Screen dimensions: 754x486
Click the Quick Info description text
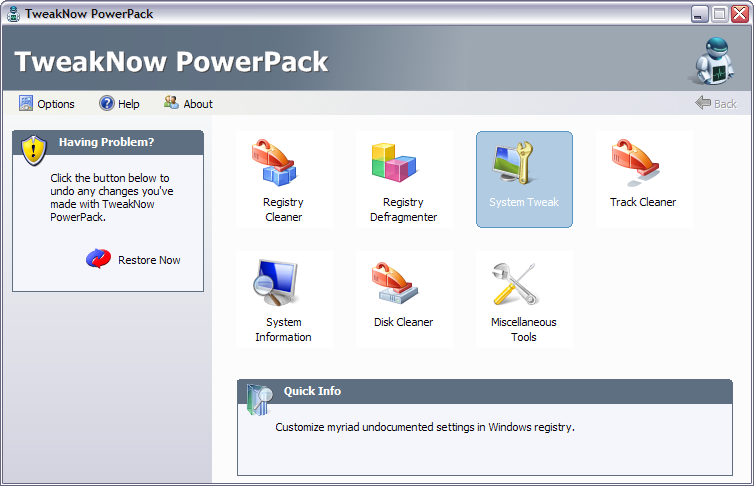pos(425,427)
